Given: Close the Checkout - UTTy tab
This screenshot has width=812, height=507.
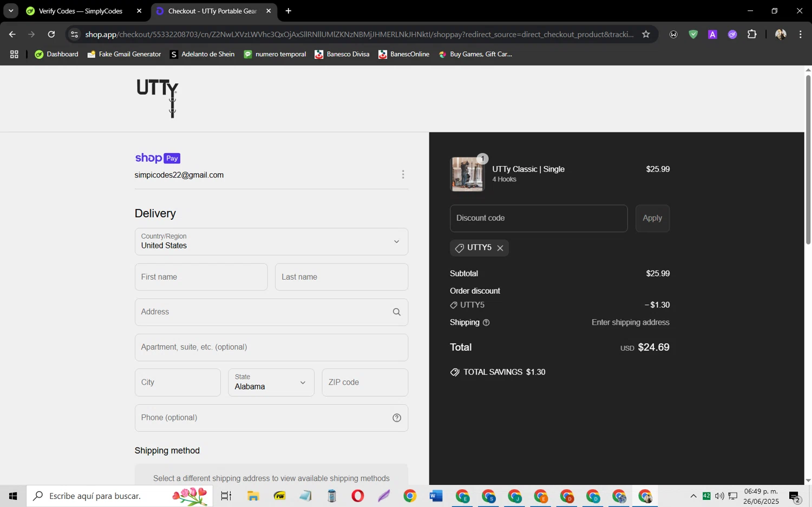Looking at the screenshot, I should coord(269,11).
